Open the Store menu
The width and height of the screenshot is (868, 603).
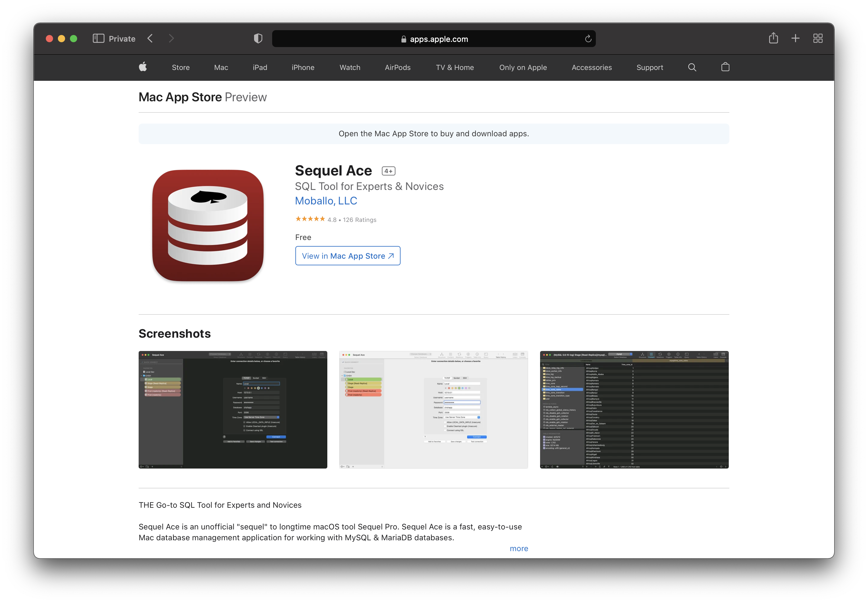(x=181, y=68)
